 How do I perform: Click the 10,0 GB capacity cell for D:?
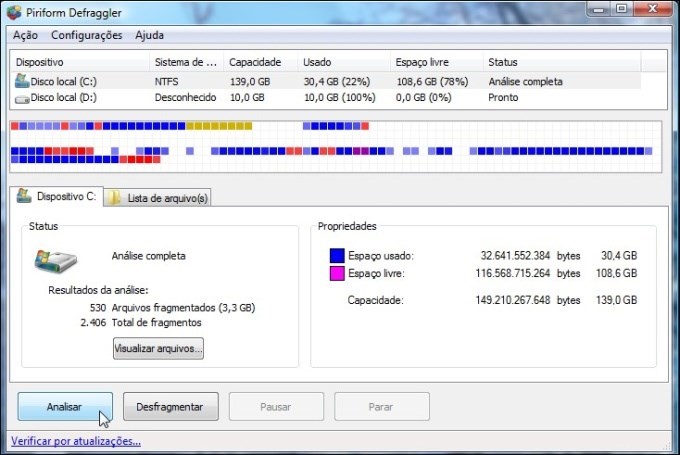(247, 98)
